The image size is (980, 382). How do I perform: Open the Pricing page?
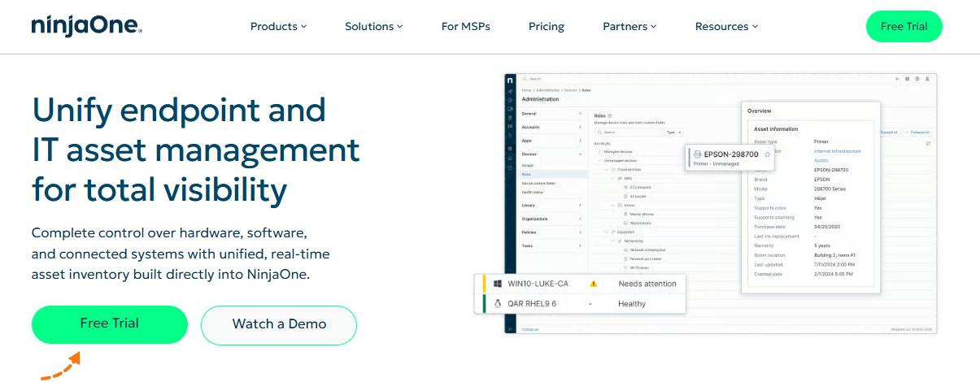click(x=547, y=26)
